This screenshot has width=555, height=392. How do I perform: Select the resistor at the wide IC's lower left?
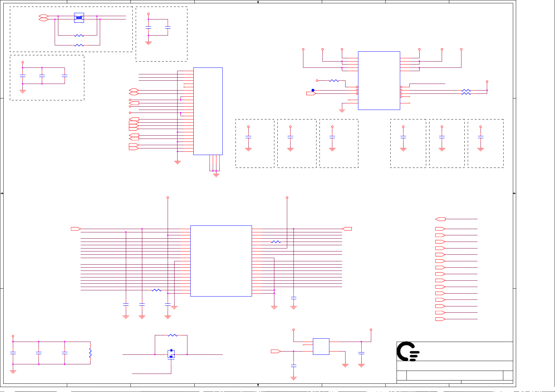coord(156,290)
